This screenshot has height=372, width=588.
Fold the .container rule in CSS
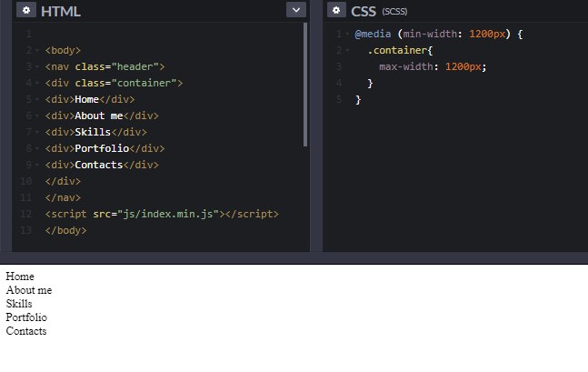coord(347,50)
